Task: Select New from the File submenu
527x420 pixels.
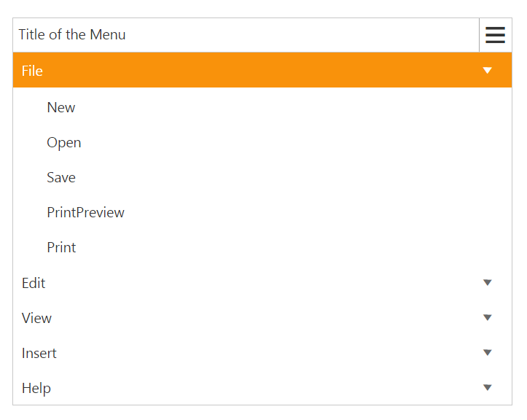Action: pyautogui.click(x=61, y=108)
